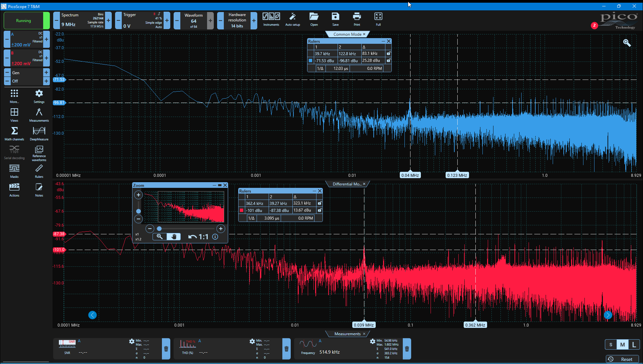
Task: Open the THD measurement settings gear
Action: pyautogui.click(x=252, y=341)
